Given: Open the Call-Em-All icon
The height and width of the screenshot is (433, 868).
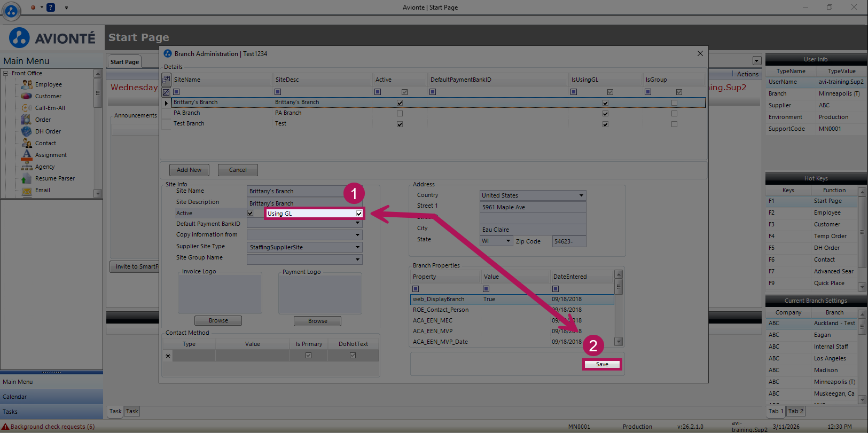Looking at the screenshot, I should tap(27, 108).
